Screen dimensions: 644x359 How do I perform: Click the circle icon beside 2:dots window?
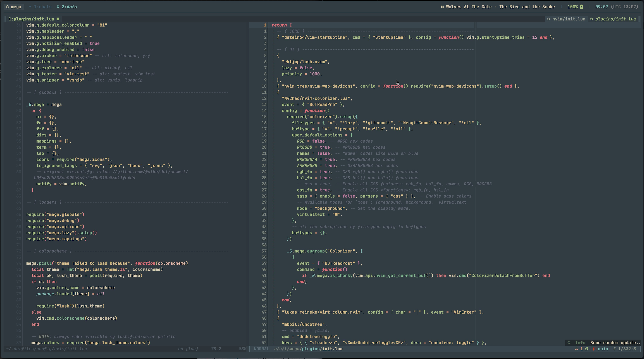pyautogui.click(x=58, y=7)
